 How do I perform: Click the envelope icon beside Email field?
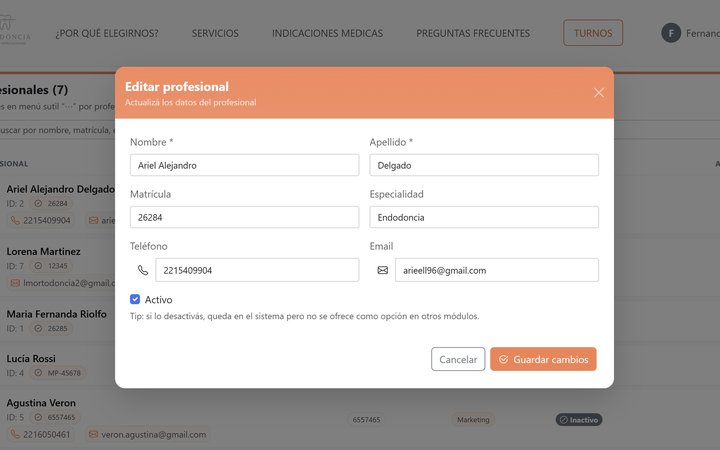point(382,270)
